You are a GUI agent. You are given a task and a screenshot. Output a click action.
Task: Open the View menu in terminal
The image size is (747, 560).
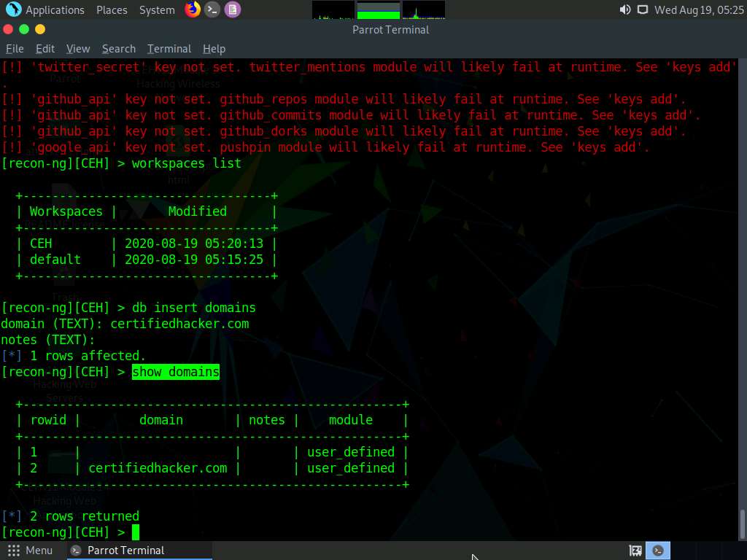pyautogui.click(x=78, y=49)
